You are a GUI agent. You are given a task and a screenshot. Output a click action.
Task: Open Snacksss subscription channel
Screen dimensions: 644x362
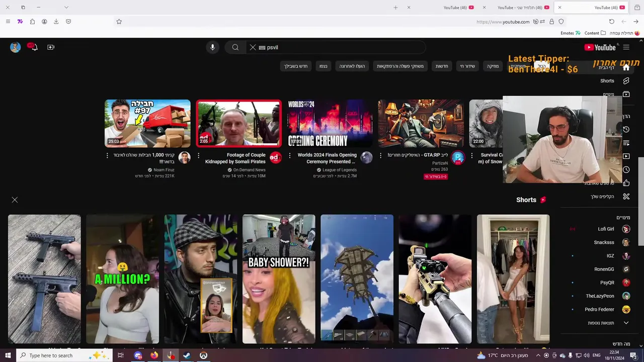coord(604,242)
